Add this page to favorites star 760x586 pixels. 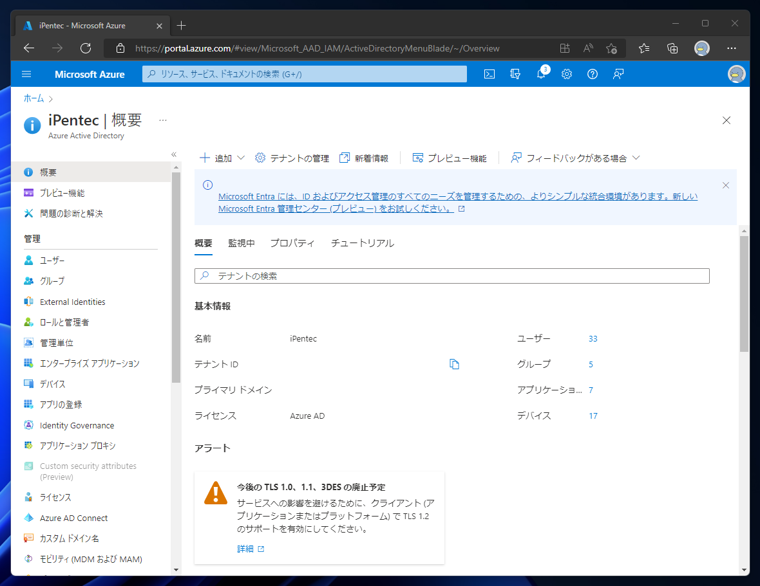(612, 48)
